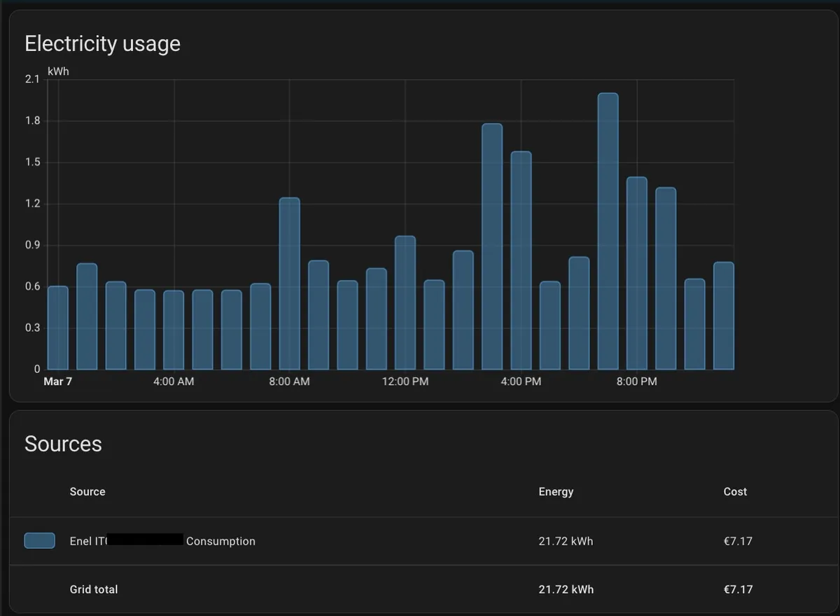
Task: Click €7.17 in the Enel Consumption row
Action: 738,541
